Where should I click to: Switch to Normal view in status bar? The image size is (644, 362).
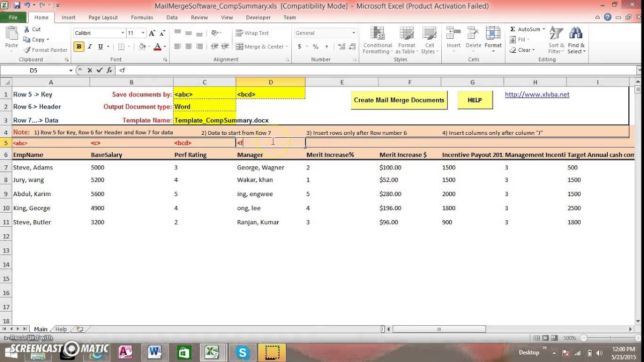coord(536,338)
